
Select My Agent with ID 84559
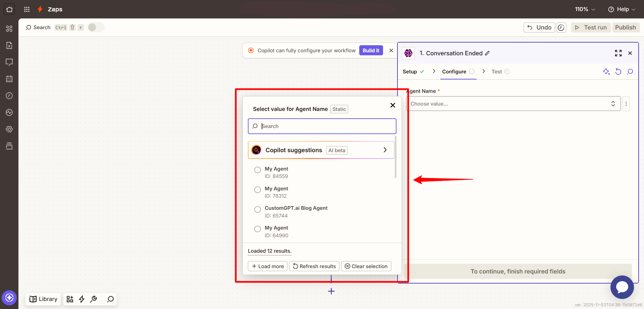click(258, 170)
